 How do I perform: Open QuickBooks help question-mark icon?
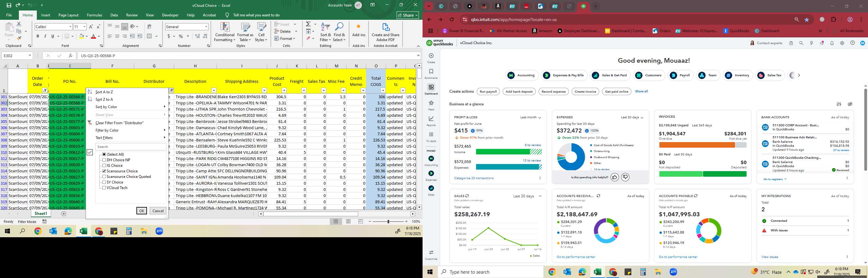[853, 43]
